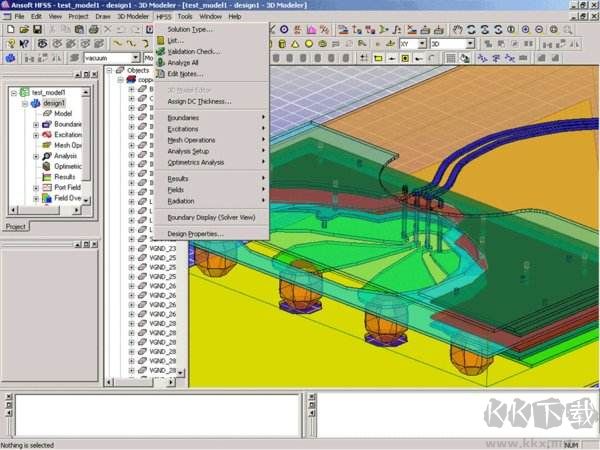This screenshot has height=450, width=600.
Task: Open the Tools menu
Action: [x=185, y=16]
